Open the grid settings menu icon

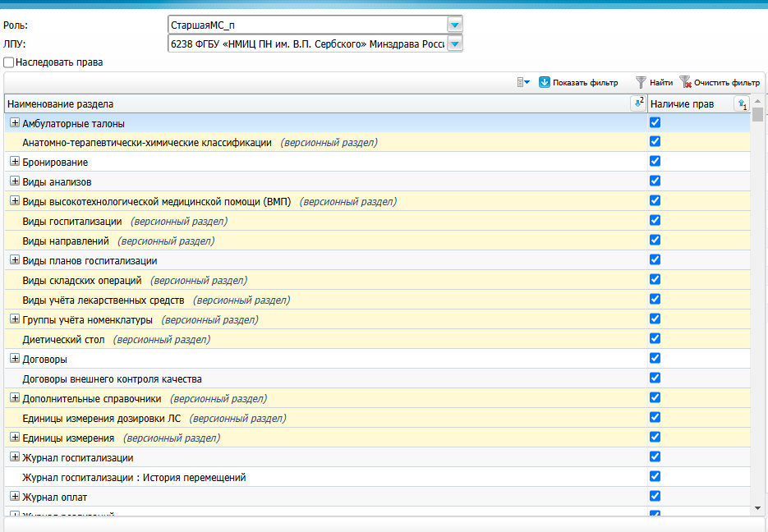522,82
